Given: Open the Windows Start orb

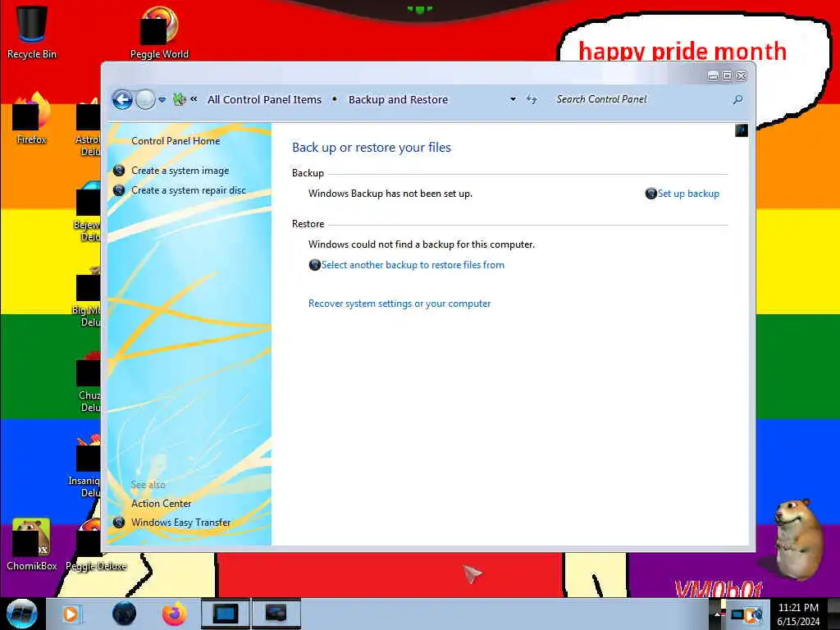Looking at the screenshot, I should point(21,614).
